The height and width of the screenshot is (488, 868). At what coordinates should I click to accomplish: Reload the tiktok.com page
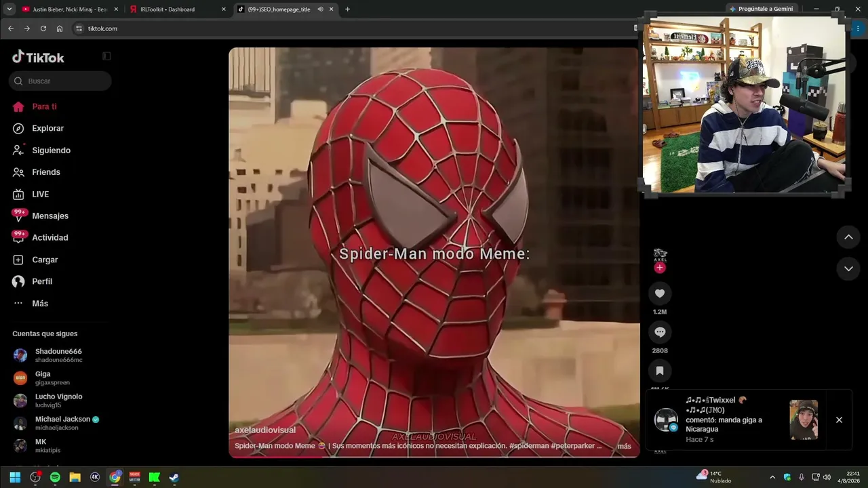pyautogui.click(x=43, y=28)
